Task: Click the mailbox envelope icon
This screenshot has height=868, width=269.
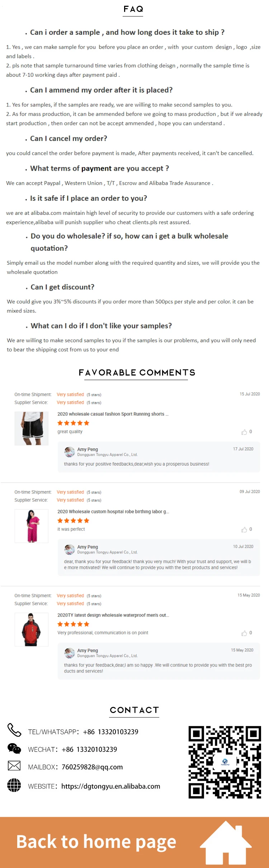Action: pos(14,766)
